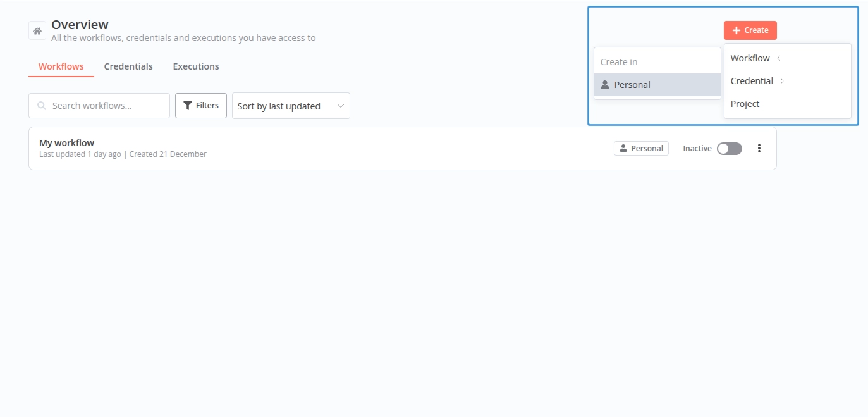Select Personal under Create in
This screenshot has height=417, width=868.
coord(657,85)
